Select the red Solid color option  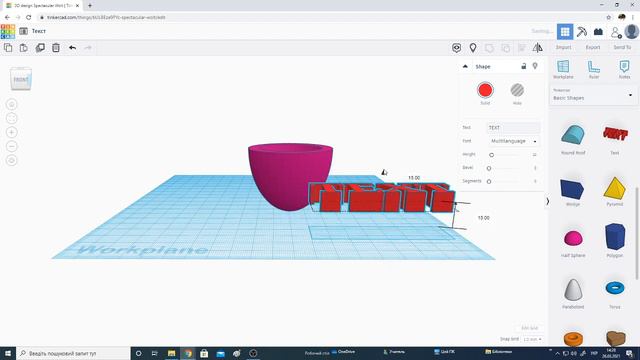tap(485, 90)
